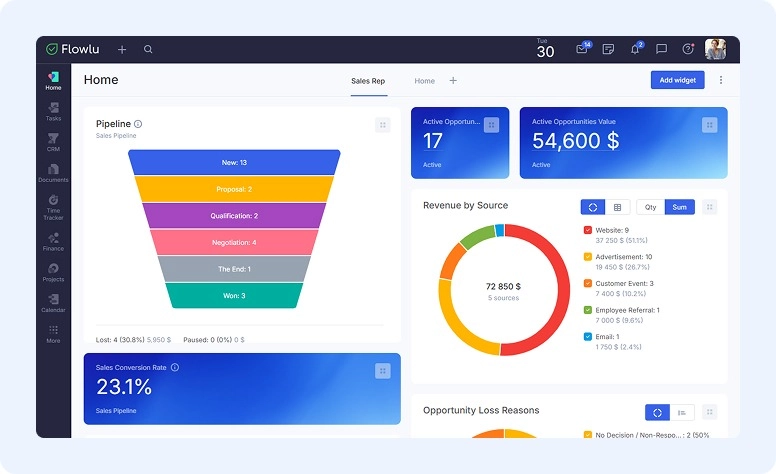Uncheck the No Decision loss reason checkbox
The height and width of the screenshot is (474, 776).
(588, 435)
